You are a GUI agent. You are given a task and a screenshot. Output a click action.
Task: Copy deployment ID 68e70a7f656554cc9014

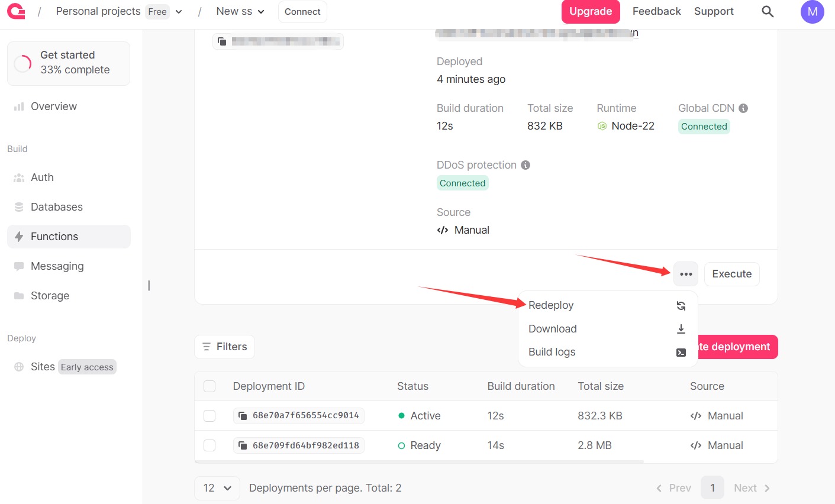pyautogui.click(x=243, y=416)
